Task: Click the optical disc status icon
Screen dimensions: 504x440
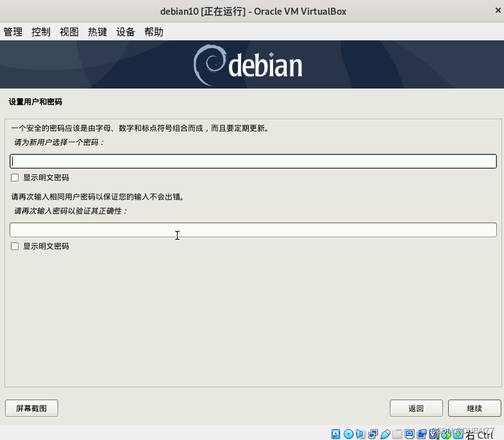Action: (x=348, y=434)
